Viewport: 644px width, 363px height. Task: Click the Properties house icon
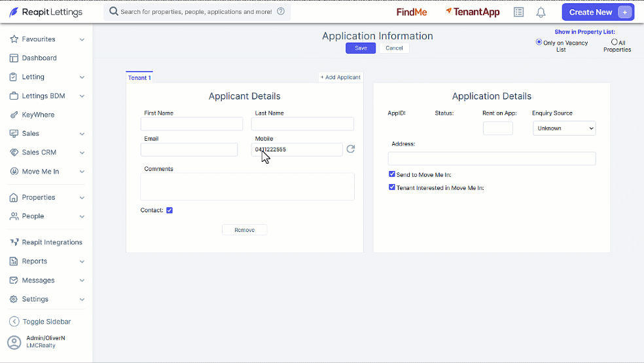[x=14, y=197]
